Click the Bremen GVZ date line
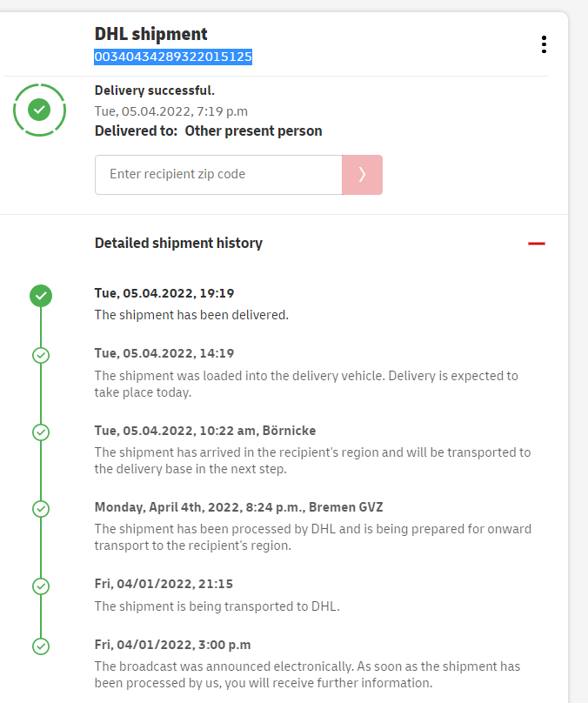588x703 pixels. pyautogui.click(x=238, y=507)
